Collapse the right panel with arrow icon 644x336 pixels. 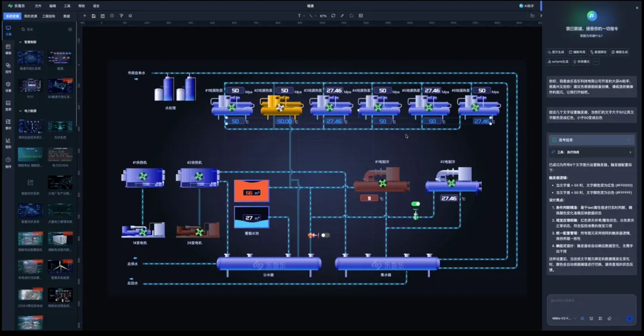pos(540,16)
